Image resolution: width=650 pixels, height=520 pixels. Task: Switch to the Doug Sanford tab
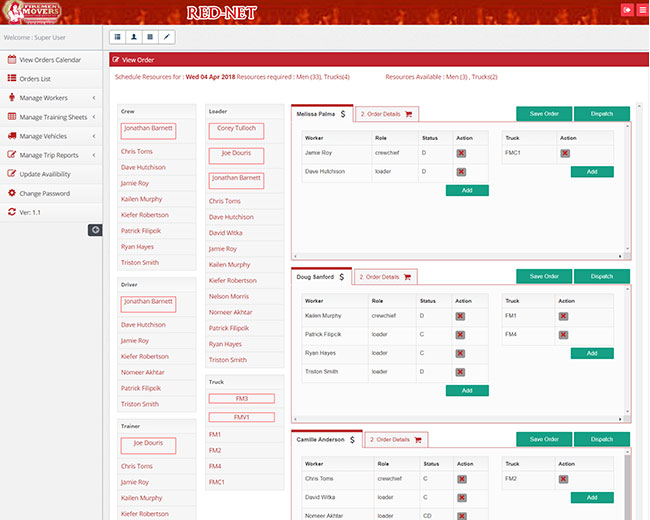[x=321, y=277]
